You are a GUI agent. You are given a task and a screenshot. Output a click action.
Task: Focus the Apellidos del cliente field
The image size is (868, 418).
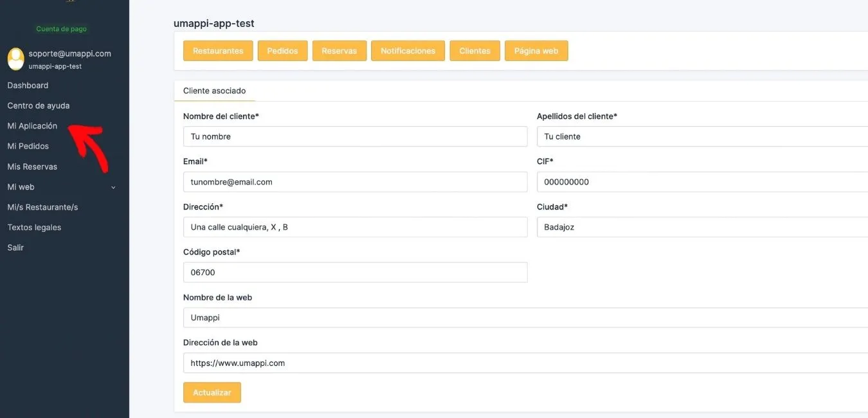[702, 136]
